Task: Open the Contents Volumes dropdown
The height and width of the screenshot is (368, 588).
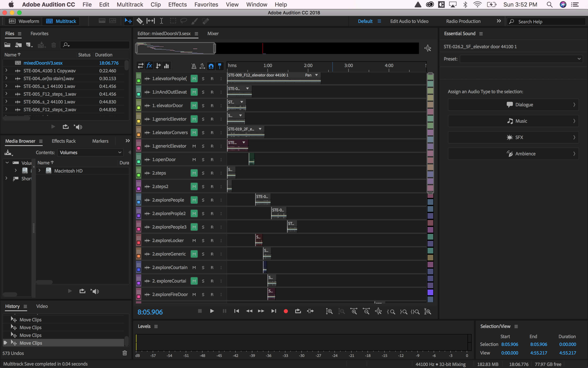Action: (90, 153)
